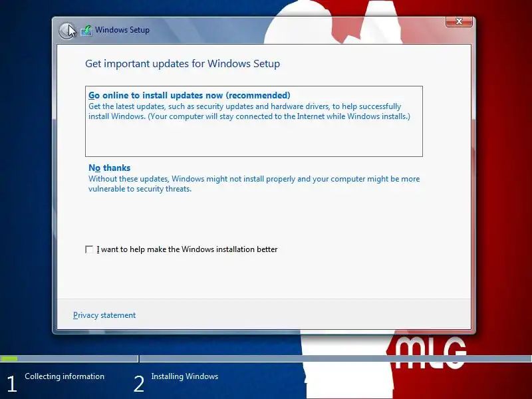
Task: Click the 'Get the latest updates' description
Action: pos(249,111)
